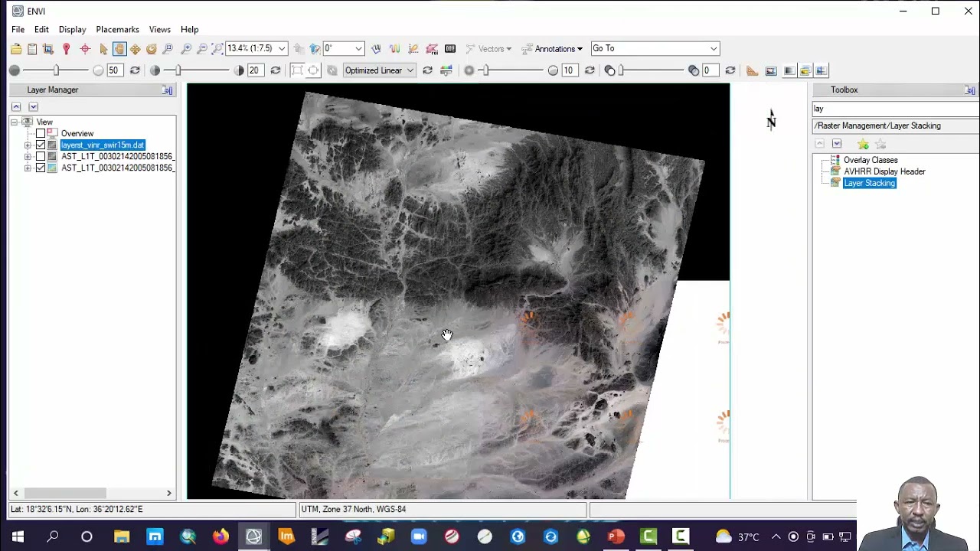Screen dimensions: 980x551
Task: Open the File menu
Action: pos(18,30)
